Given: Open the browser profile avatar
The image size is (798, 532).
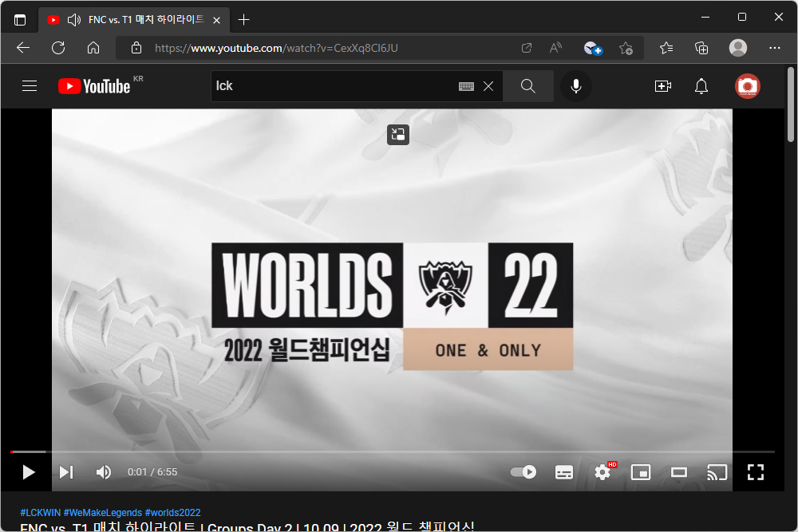Looking at the screenshot, I should [738, 48].
